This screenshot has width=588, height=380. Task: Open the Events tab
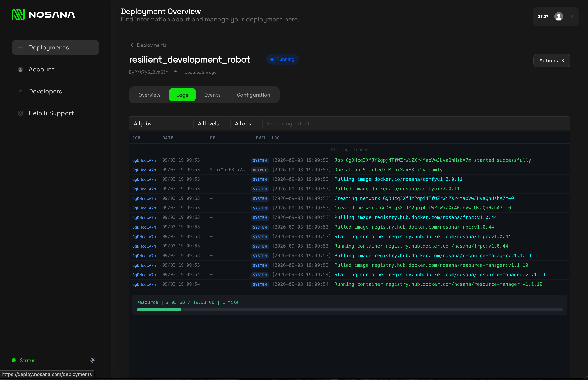click(212, 95)
